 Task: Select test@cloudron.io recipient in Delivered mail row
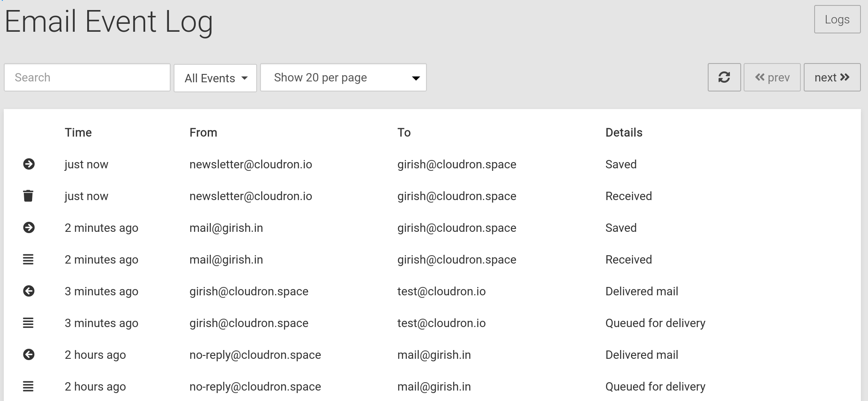coord(441,291)
